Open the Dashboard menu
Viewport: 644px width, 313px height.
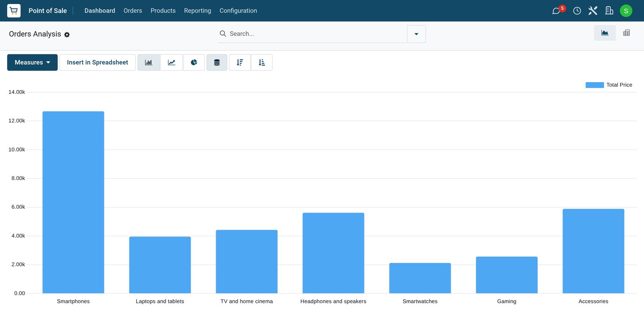(x=100, y=10)
